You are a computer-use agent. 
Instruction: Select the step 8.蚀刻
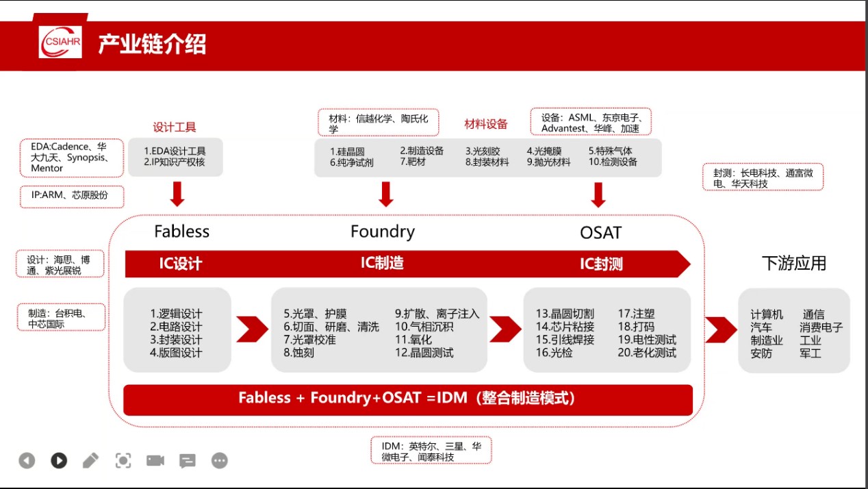click(x=298, y=353)
